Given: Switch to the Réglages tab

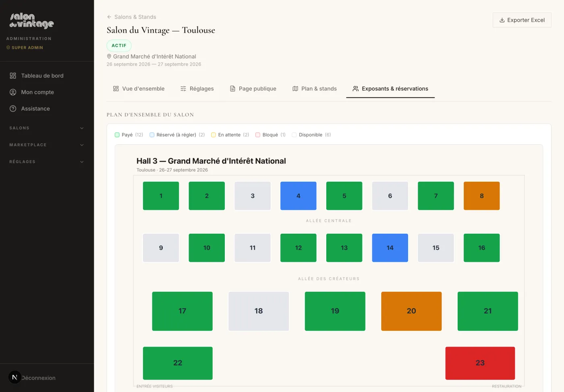Looking at the screenshot, I should [197, 89].
